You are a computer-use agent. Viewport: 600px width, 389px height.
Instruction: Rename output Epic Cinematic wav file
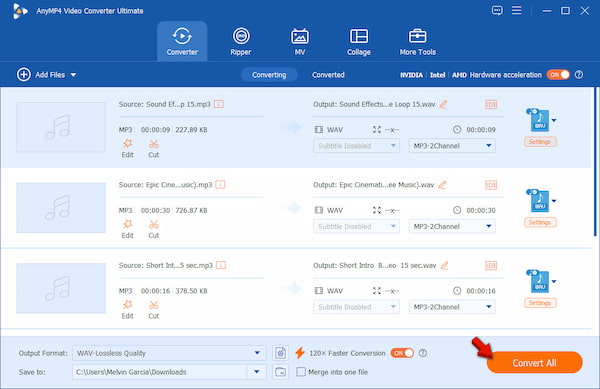[442, 185]
